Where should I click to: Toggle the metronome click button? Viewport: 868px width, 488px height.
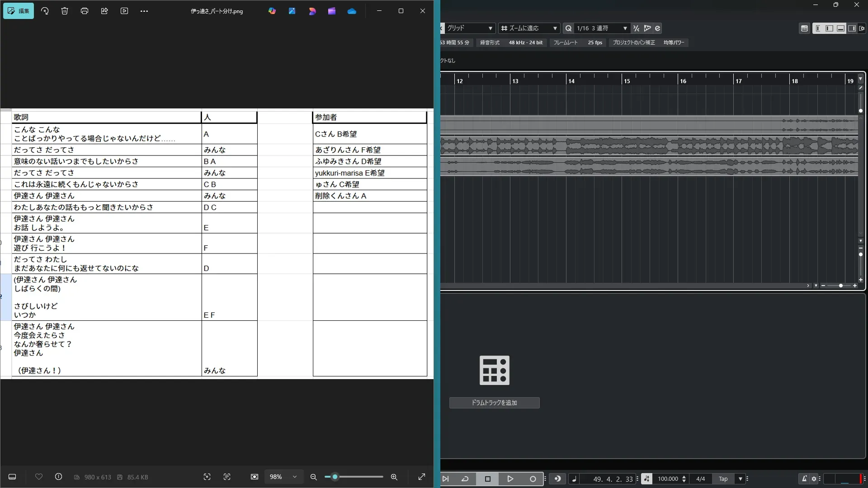(x=804, y=479)
